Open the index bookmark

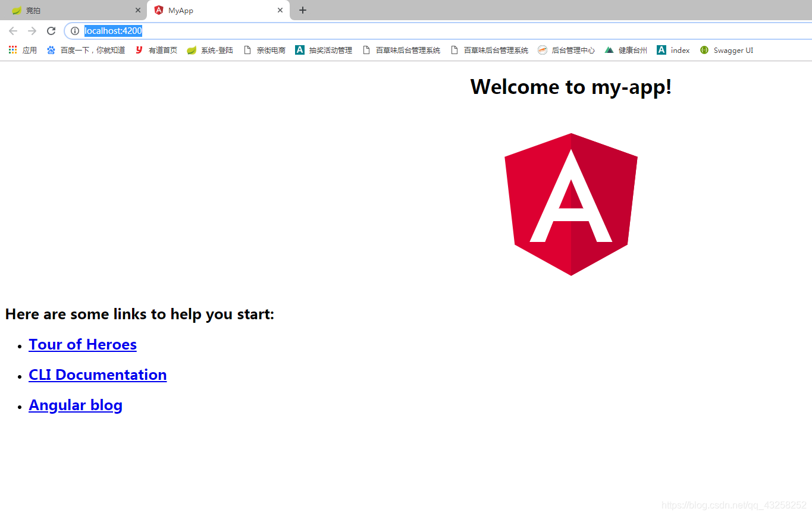coord(673,50)
